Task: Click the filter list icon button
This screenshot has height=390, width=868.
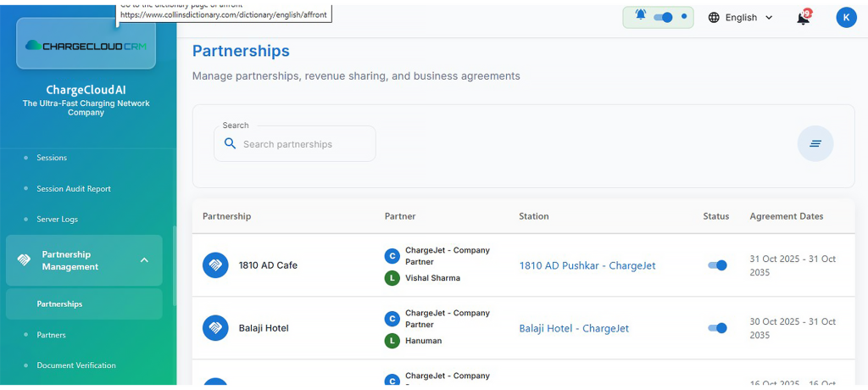Action: tap(815, 143)
